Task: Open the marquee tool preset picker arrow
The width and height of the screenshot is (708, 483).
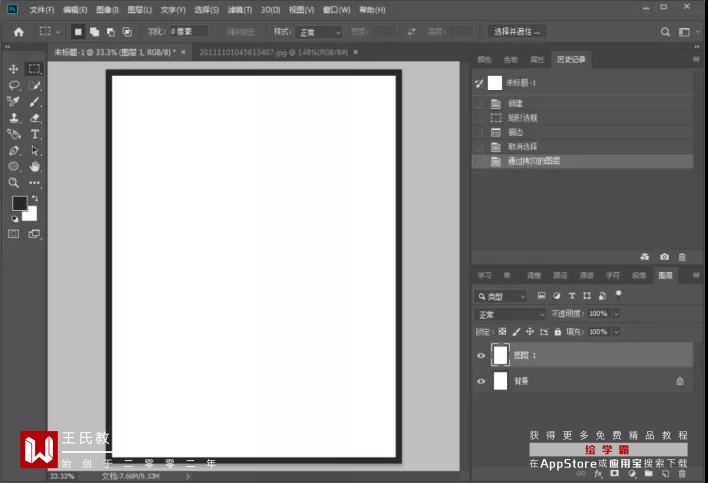Action: pos(58,32)
